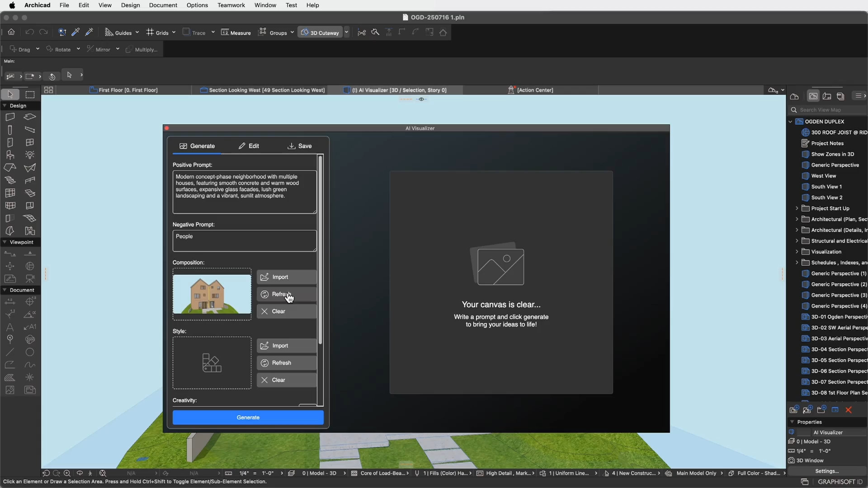
Task: Select the Line tool in Document toolbox
Action: point(10,352)
